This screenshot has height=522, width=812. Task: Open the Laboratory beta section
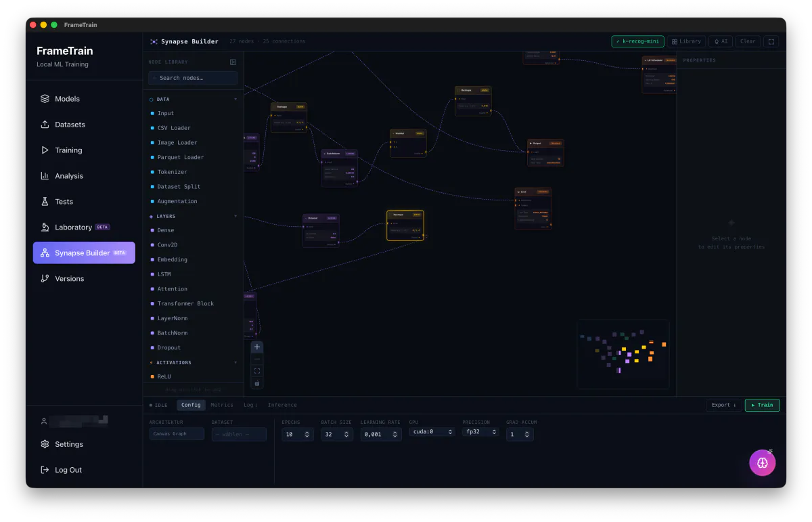pyautogui.click(x=84, y=227)
